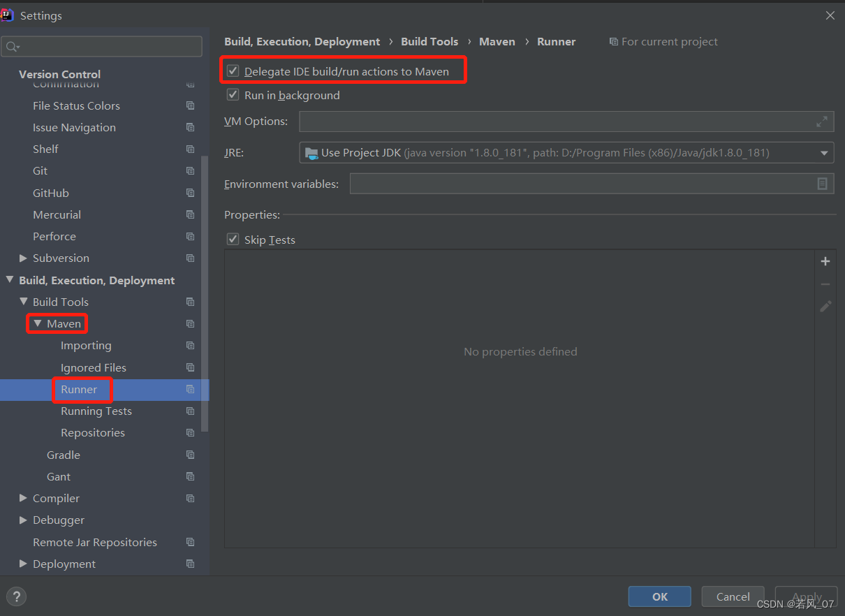Click the per-project icon beside Deployment

point(190,564)
